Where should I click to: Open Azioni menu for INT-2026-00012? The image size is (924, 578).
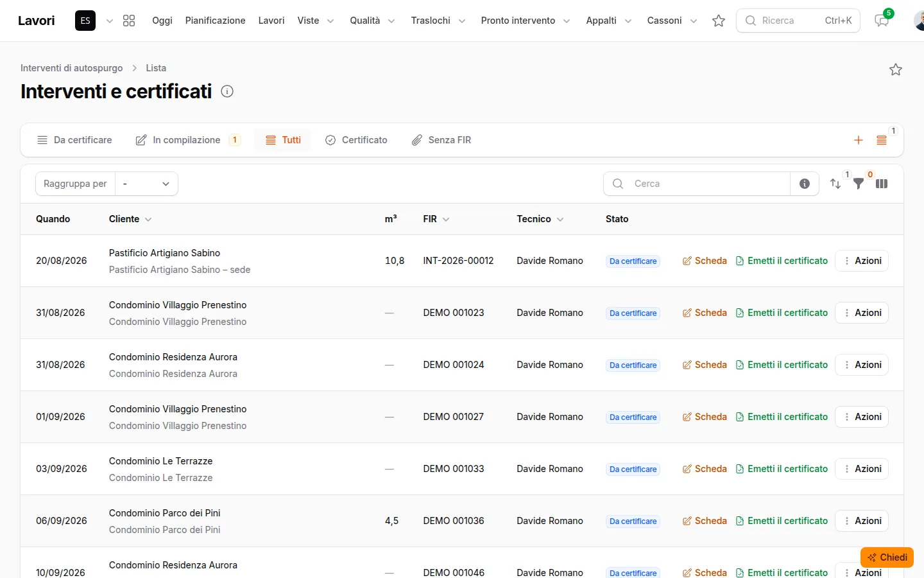(x=862, y=261)
